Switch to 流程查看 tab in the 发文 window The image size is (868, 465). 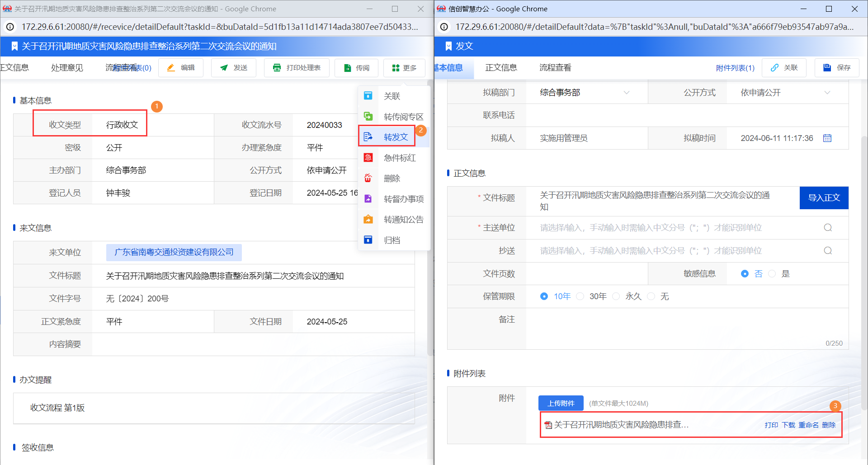point(555,68)
